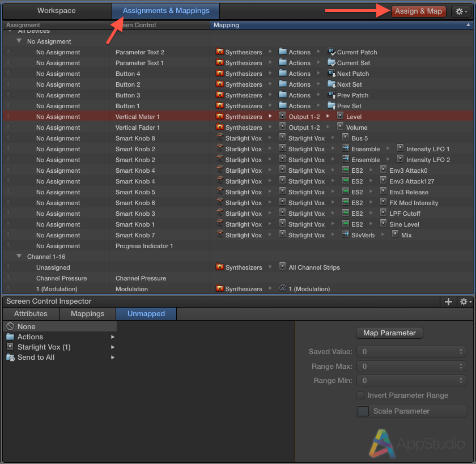The image size is (476, 464).
Task: Click the Map Parameter button
Action: pyautogui.click(x=389, y=333)
